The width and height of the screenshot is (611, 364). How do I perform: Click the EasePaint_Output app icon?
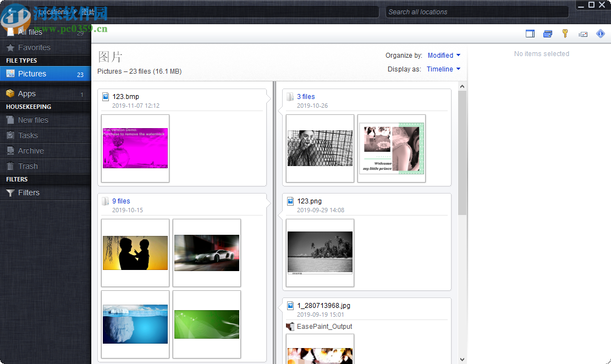click(x=290, y=327)
